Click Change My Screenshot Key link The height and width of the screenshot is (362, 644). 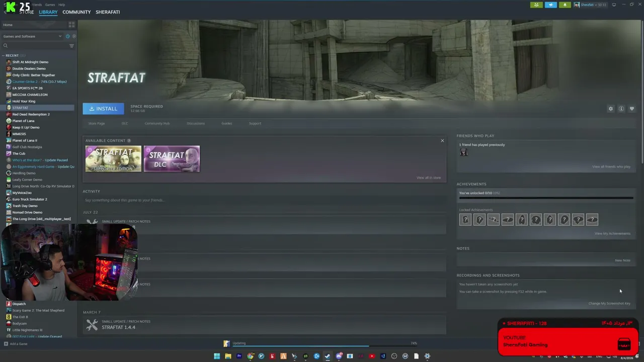tap(609, 304)
